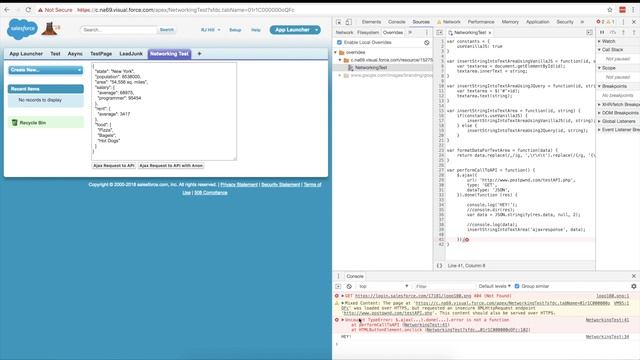The width and height of the screenshot is (640, 360).
Task: Open the console drawer three-dot menu
Action: coord(338,276)
